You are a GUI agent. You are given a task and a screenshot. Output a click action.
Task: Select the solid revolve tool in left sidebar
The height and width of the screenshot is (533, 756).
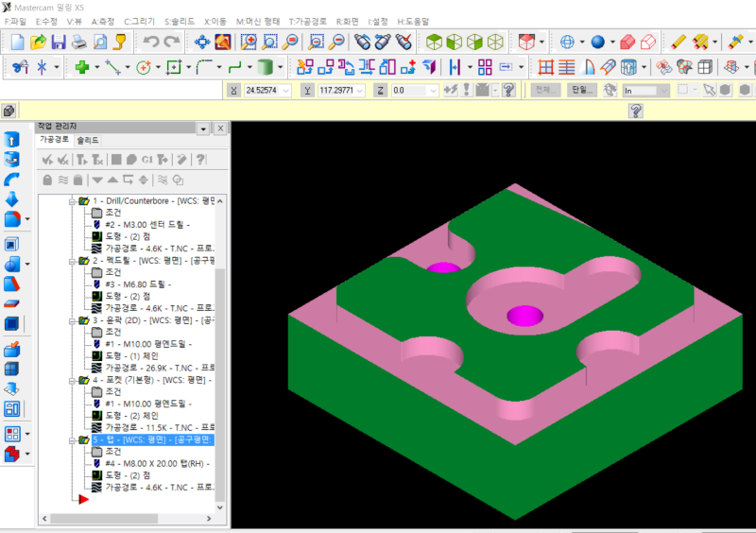(12, 159)
